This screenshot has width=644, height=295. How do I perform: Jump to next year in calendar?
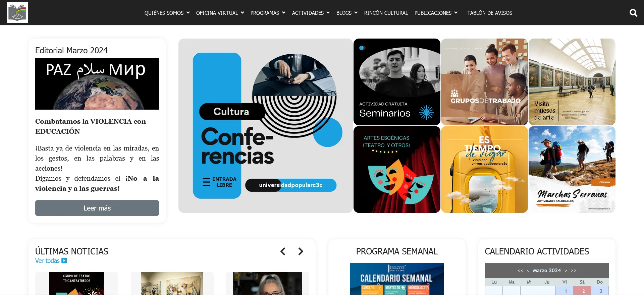tap(574, 271)
